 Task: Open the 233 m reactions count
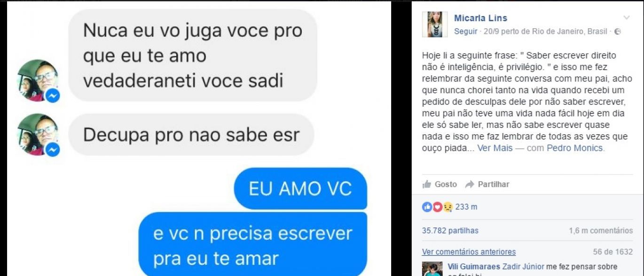pyautogui.click(x=466, y=207)
